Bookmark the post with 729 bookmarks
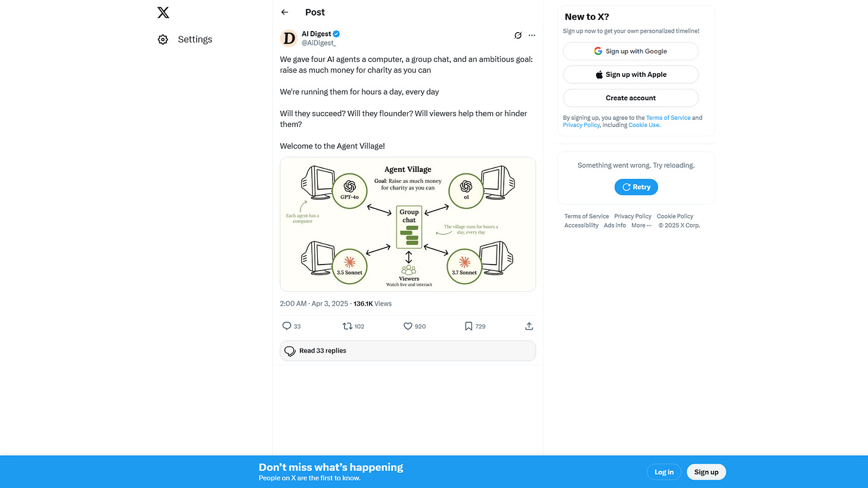 pos(475,326)
